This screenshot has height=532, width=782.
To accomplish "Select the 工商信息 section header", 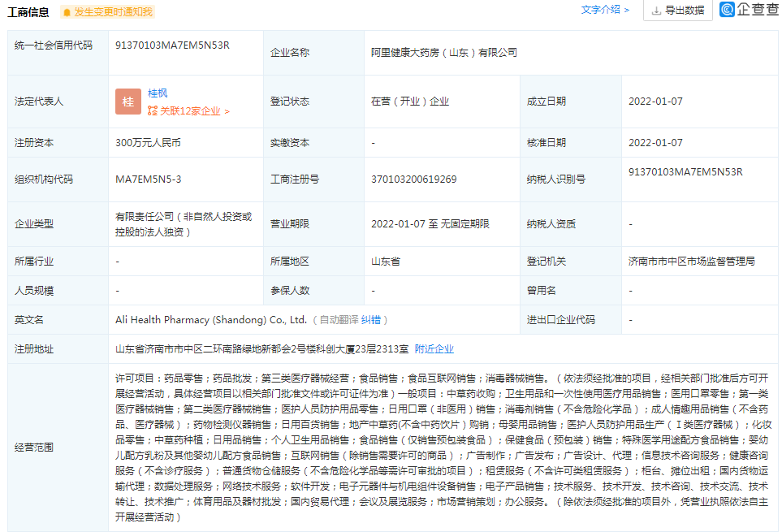I will click(x=28, y=12).
